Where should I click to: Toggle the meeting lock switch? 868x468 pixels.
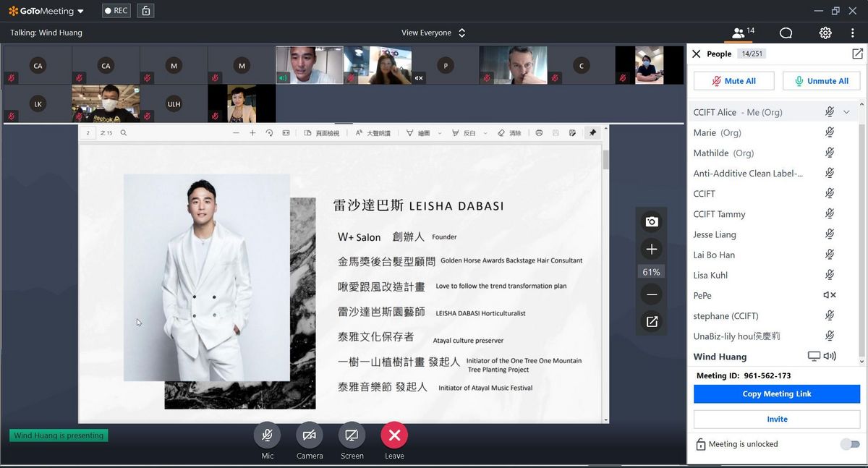coord(850,444)
